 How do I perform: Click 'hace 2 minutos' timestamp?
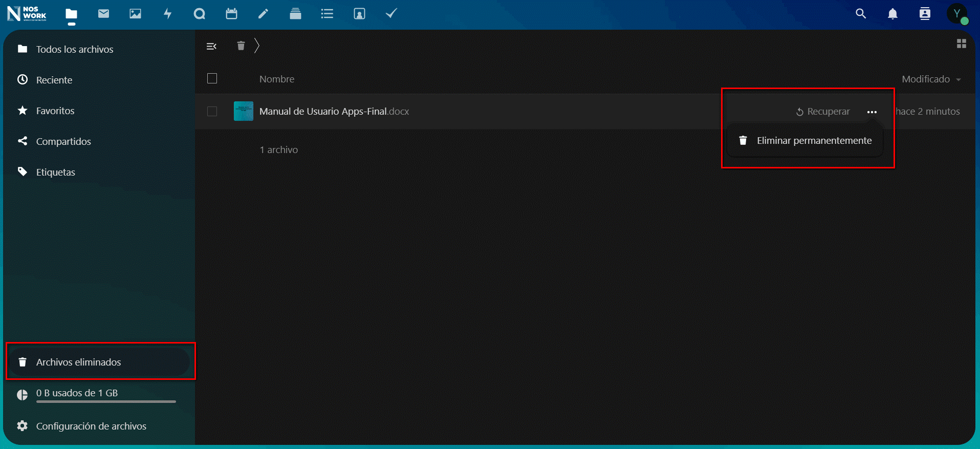click(928, 111)
